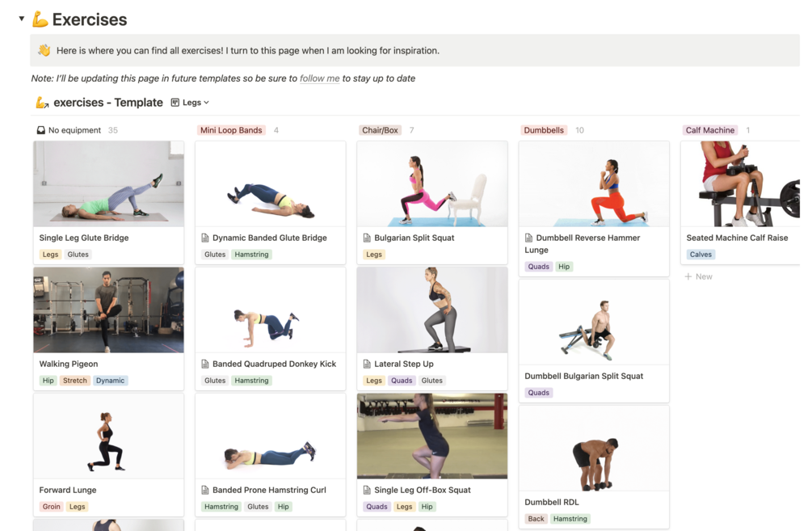The image size is (812, 531).
Task: Add a New card under Calf Machine
Action: click(699, 276)
